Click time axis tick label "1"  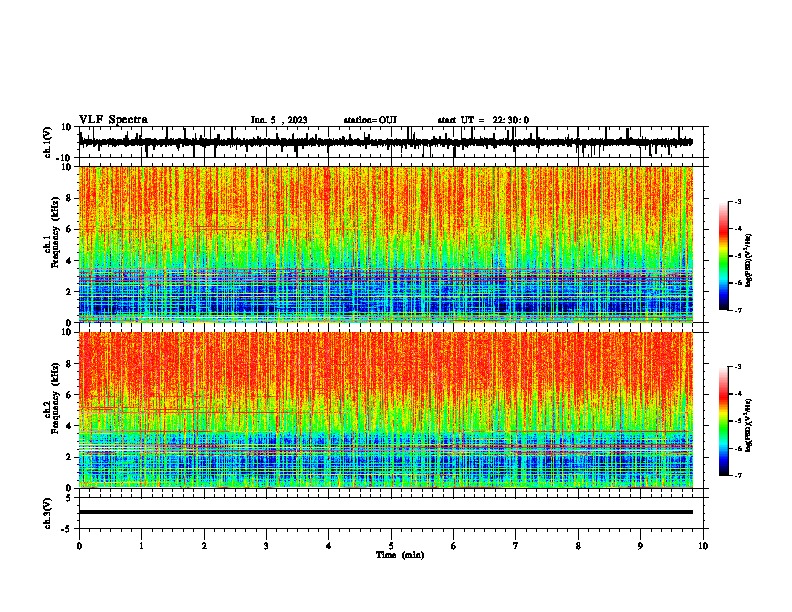141,546
